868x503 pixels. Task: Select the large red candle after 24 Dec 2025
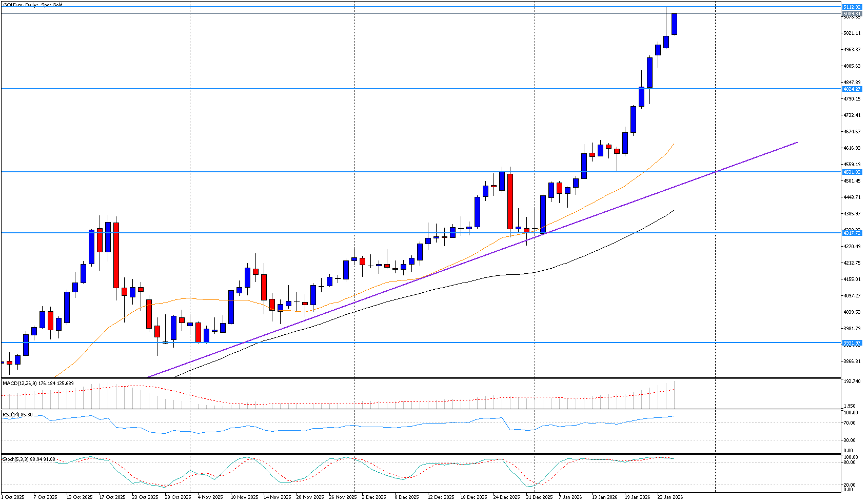pos(510,201)
